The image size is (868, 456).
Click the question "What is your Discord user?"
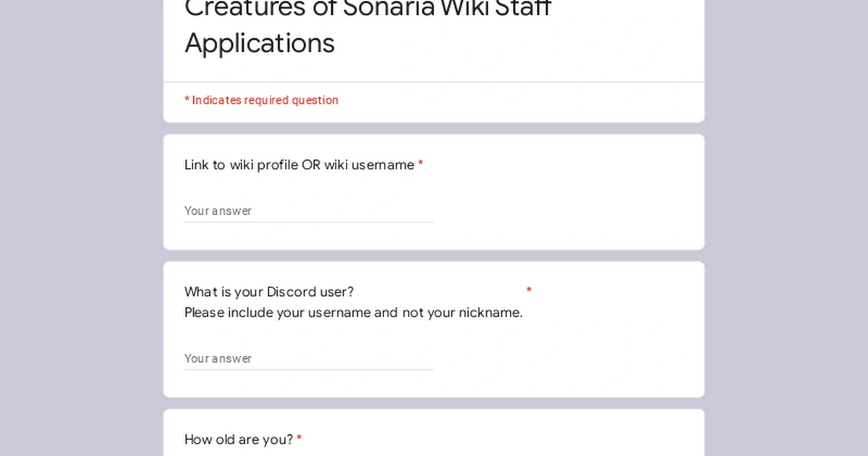(269, 292)
